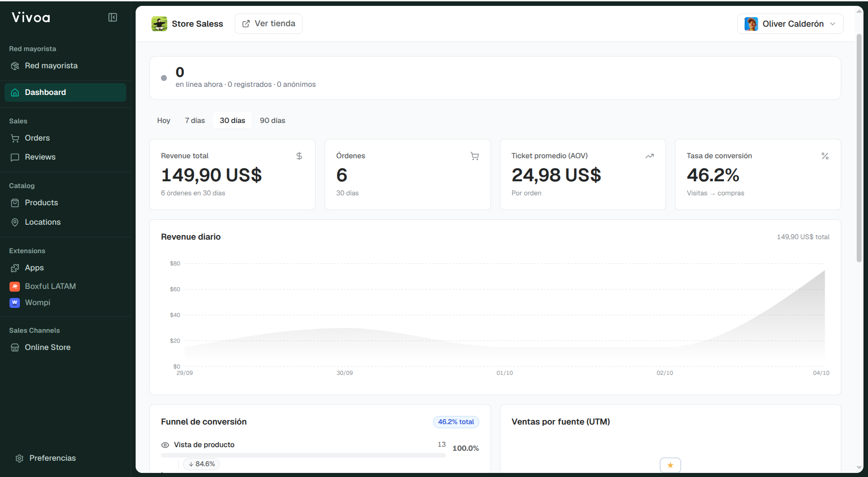Click the 6 órdenes en 30 días text

[193, 193]
